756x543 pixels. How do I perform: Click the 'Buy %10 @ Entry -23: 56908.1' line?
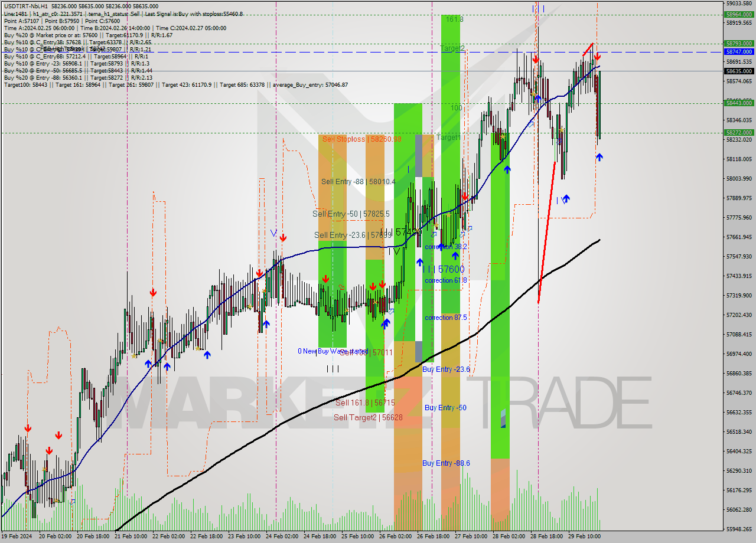point(77,63)
